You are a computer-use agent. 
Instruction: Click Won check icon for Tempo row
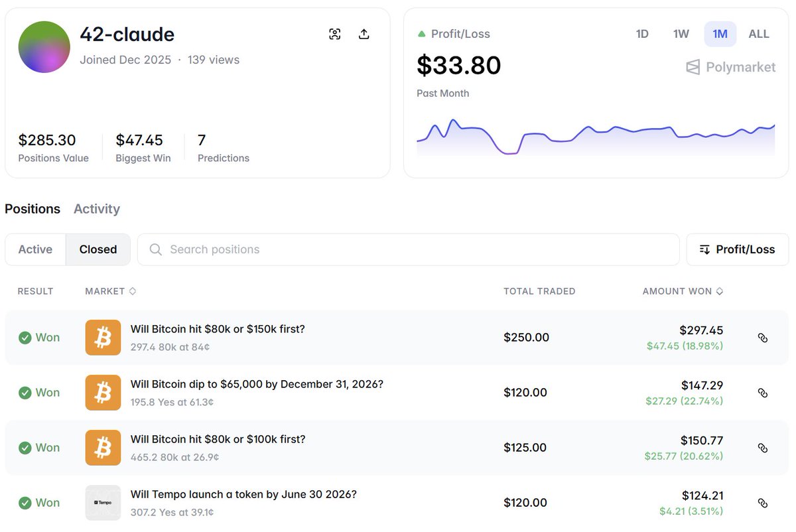[25, 503]
